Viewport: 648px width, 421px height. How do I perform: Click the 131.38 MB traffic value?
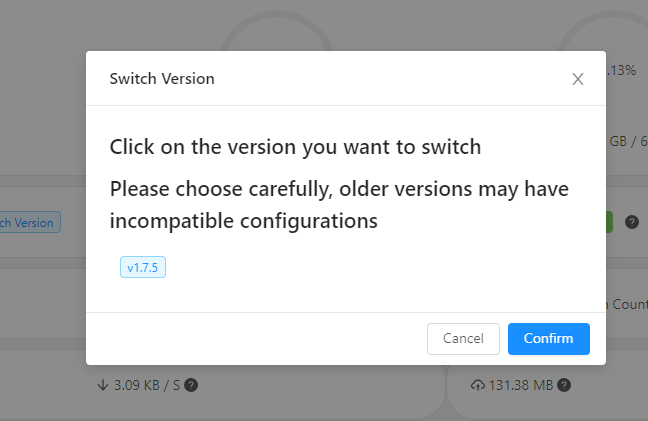pos(521,385)
